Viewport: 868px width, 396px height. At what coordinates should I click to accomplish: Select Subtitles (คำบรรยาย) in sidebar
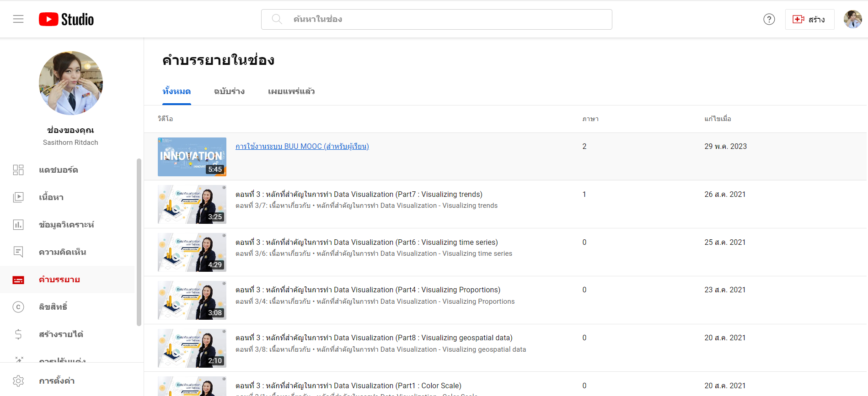pos(59,280)
